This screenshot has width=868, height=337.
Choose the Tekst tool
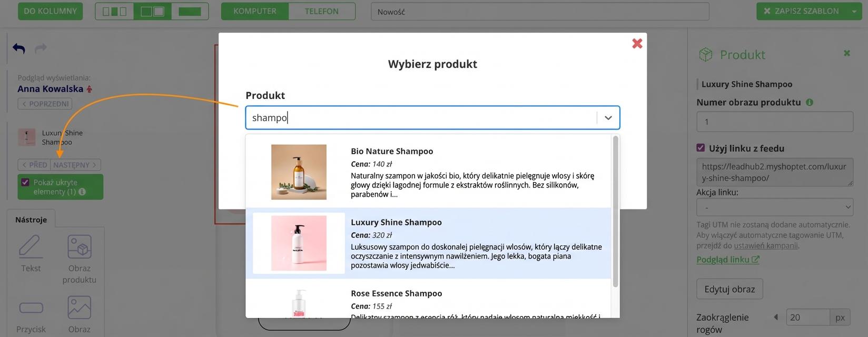click(31, 253)
